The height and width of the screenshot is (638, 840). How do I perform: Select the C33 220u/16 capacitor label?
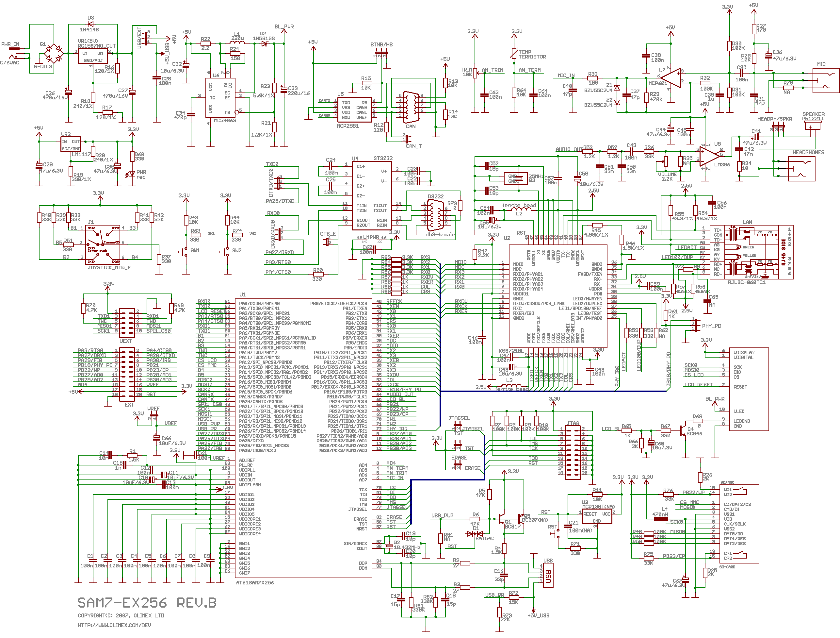point(299,91)
